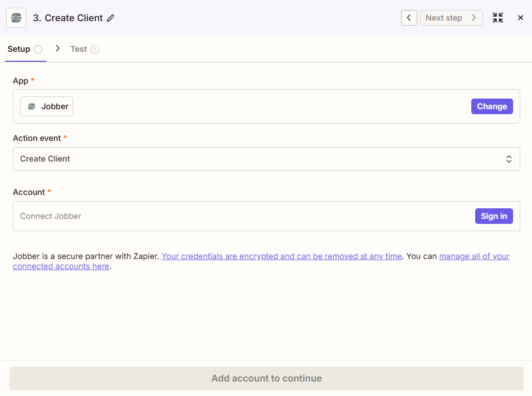Click the Action event up-down arrows
Image resolution: width=532 pixels, height=396 pixels.
pos(509,159)
